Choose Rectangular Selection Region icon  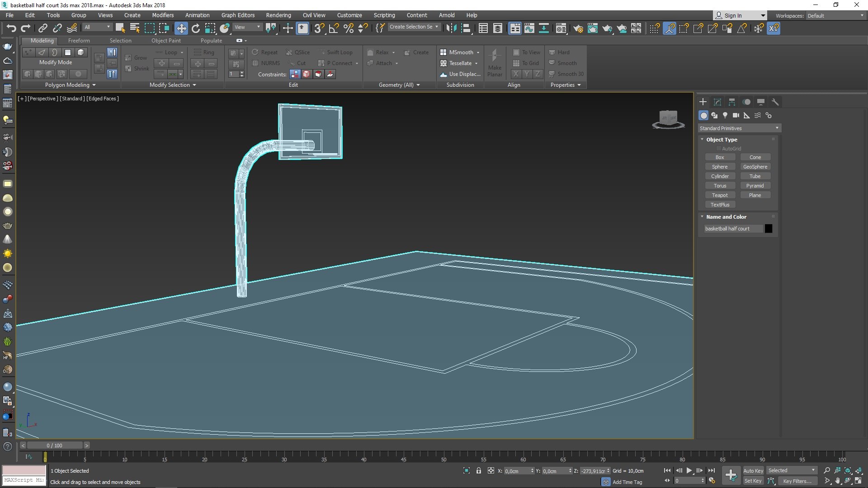click(x=149, y=28)
